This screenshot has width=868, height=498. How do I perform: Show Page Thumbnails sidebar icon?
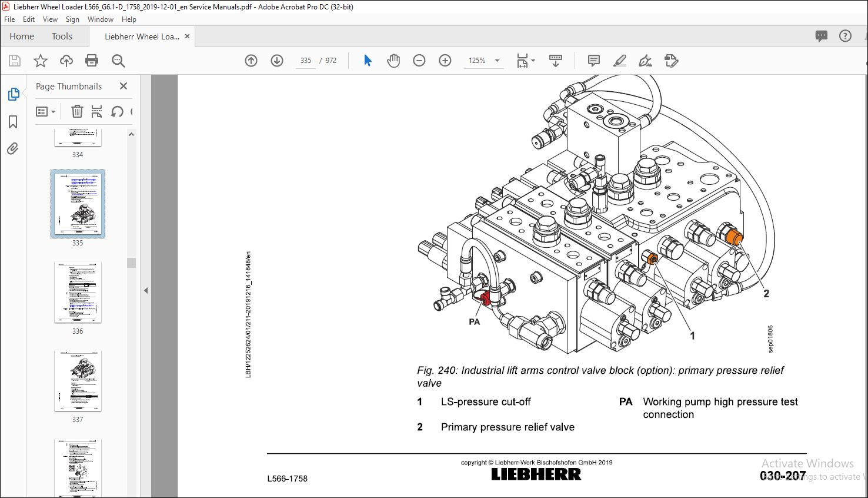(x=13, y=94)
